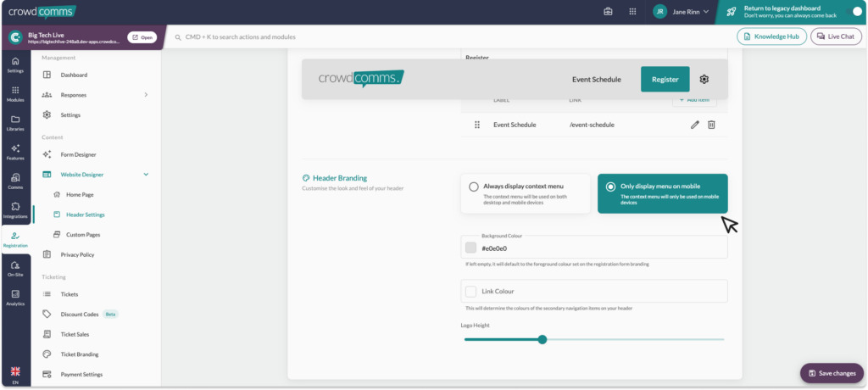868x390 pixels.
Task: Open Analytics from the left rail
Action: point(15,297)
